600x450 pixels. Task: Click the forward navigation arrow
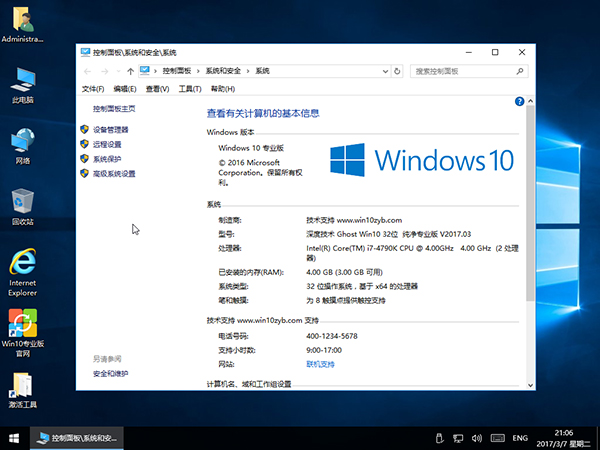[x=104, y=71]
